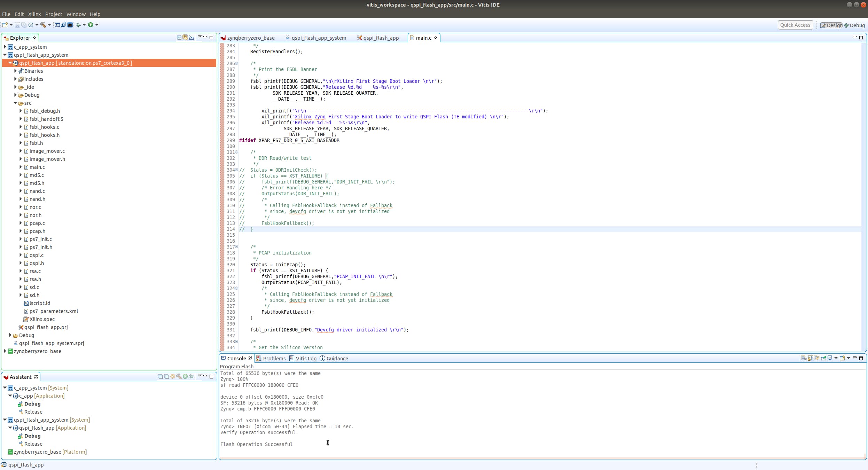Screen dimensions: 868x470
Task: Expand zynqberryzero_base in Explorer
Action: point(5,351)
